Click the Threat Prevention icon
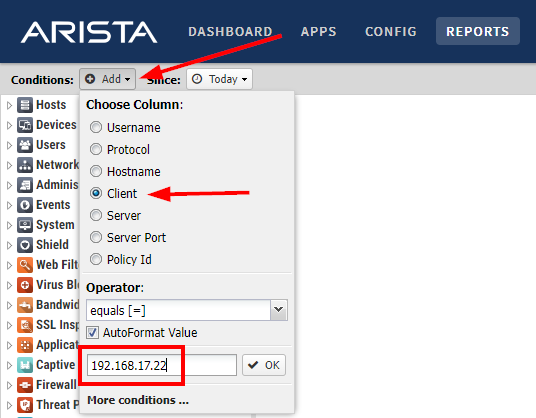Screen dimensions: 536x418 click(25, 405)
